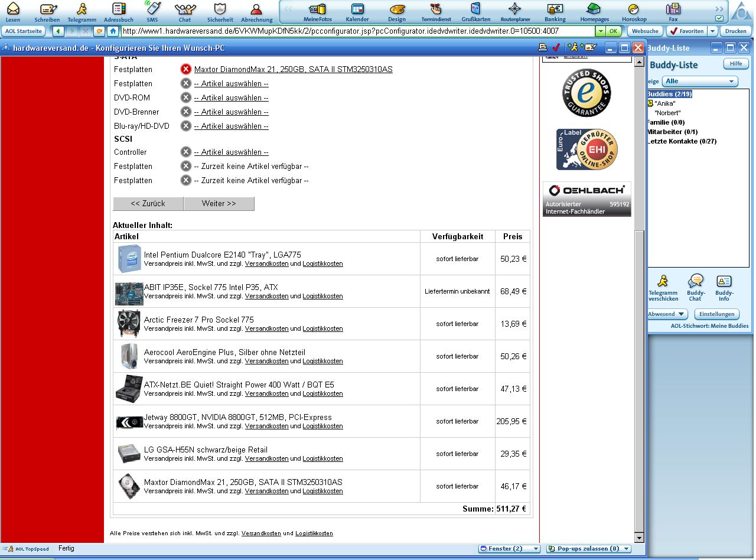The image size is (756, 560).
Task: Click the OK button by the address bar
Action: 614,31
